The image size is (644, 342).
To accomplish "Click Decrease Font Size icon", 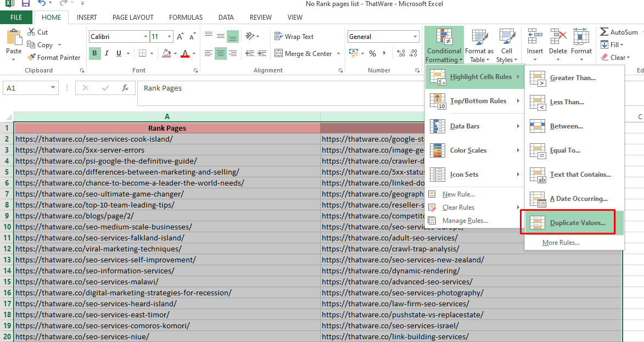I will click(192, 37).
